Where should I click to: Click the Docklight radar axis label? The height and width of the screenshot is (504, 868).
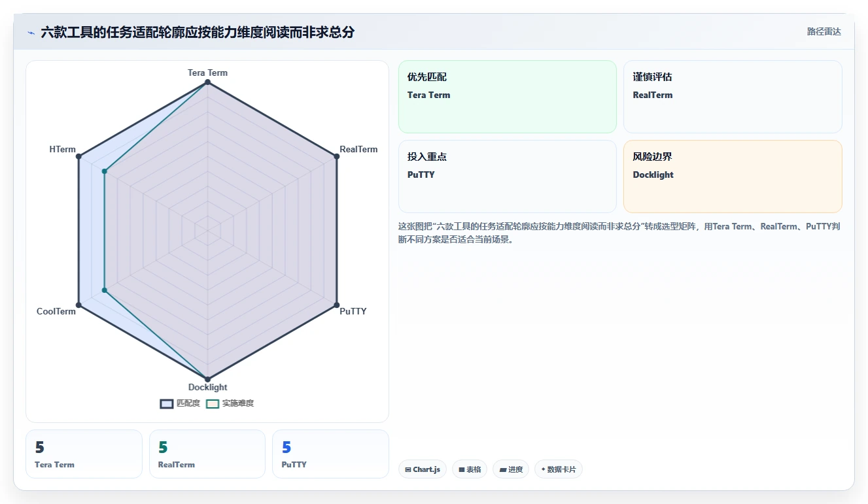click(x=207, y=387)
